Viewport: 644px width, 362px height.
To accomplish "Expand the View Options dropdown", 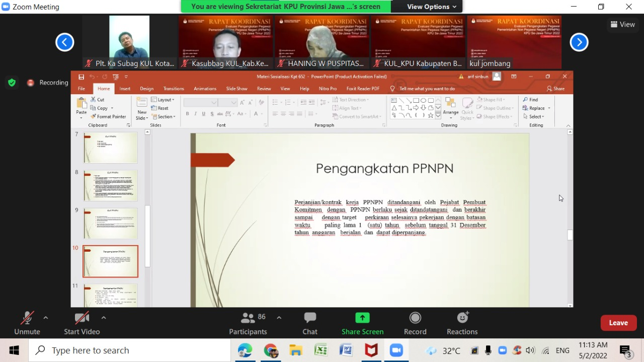I will point(431,7).
